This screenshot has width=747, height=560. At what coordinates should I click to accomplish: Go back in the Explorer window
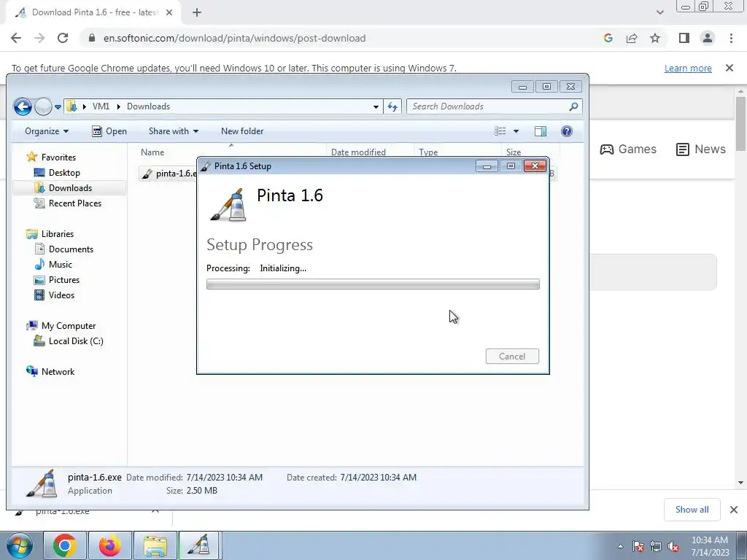pos(23,106)
